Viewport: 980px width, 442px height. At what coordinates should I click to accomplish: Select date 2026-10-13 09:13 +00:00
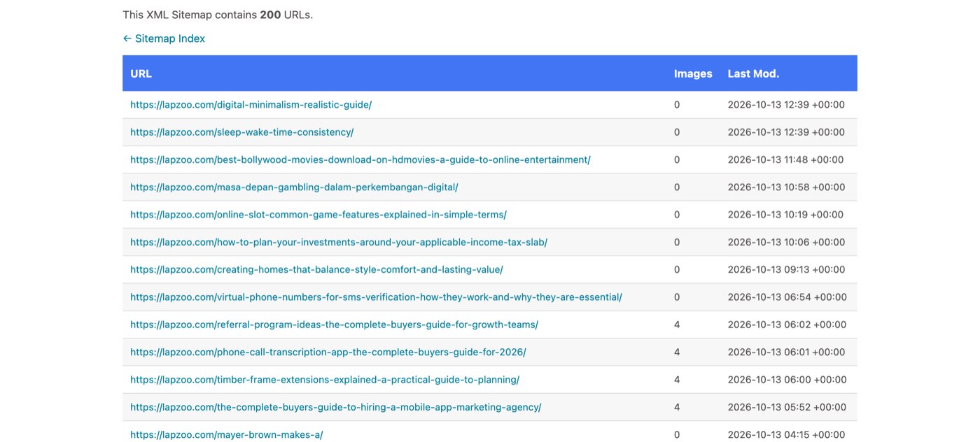pos(786,269)
